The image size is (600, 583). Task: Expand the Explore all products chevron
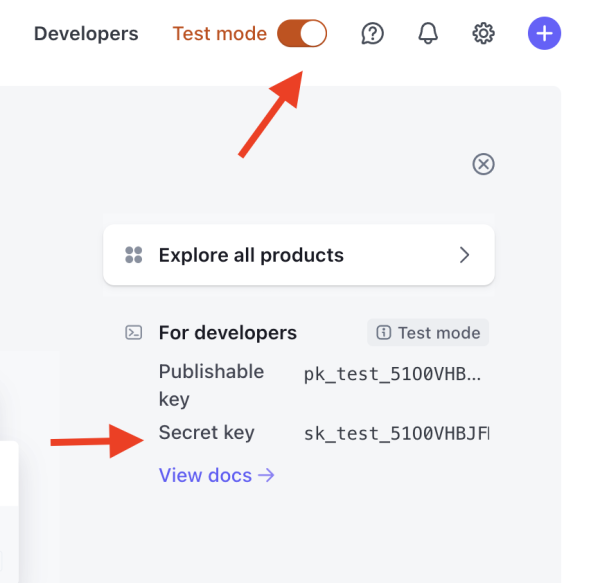(464, 255)
